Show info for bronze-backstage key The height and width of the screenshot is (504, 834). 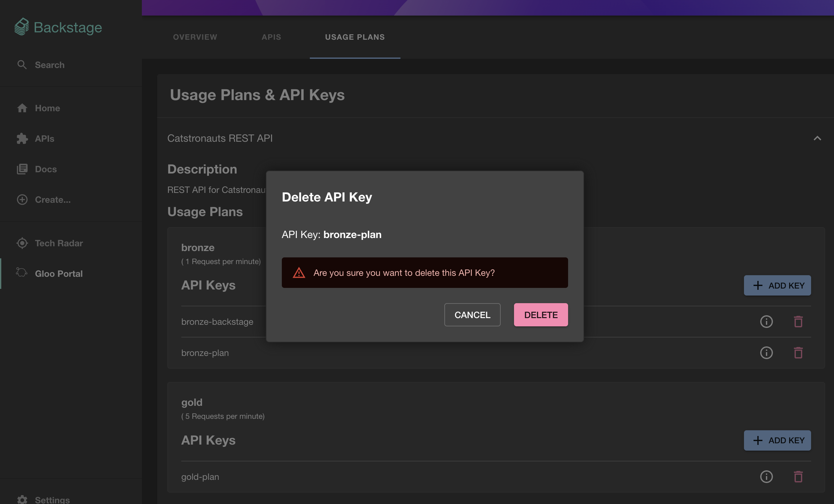click(x=766, y=321)
